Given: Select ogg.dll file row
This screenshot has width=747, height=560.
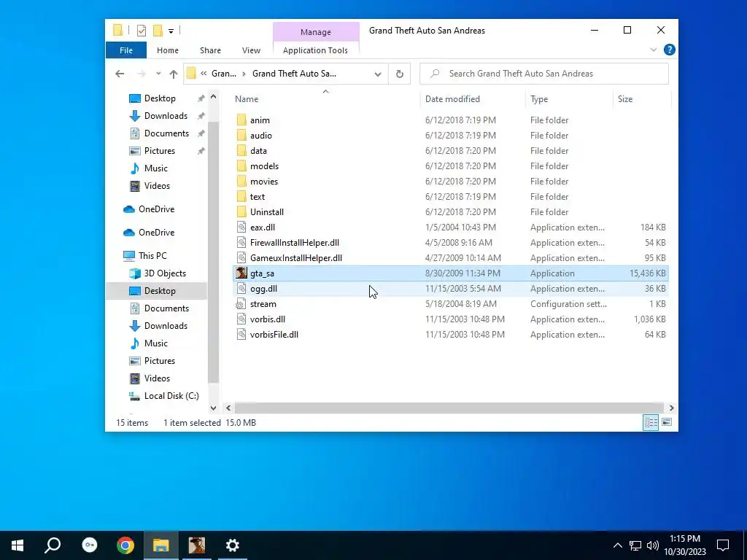Looking at the screenshot, I should pos(450,289).
